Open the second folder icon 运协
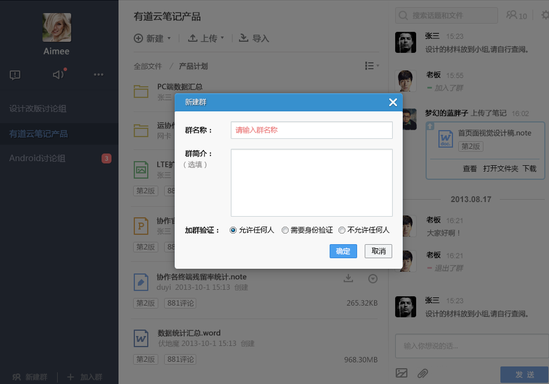This screenshot has width=549, height=384. [141, 130]
